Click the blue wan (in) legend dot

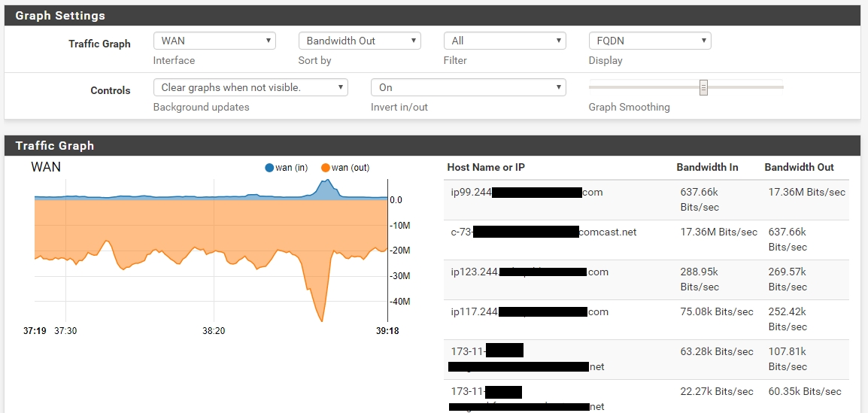270,168
